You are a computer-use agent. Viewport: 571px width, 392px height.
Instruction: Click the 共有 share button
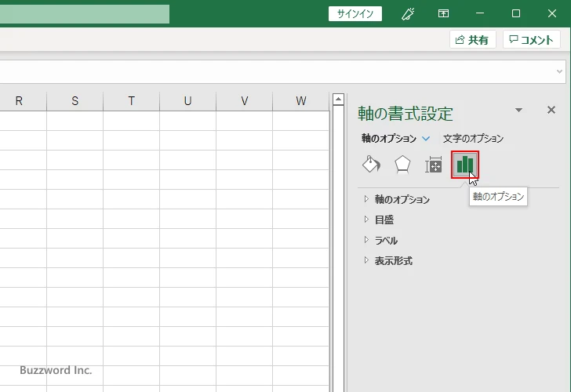(x=472, y=40)
